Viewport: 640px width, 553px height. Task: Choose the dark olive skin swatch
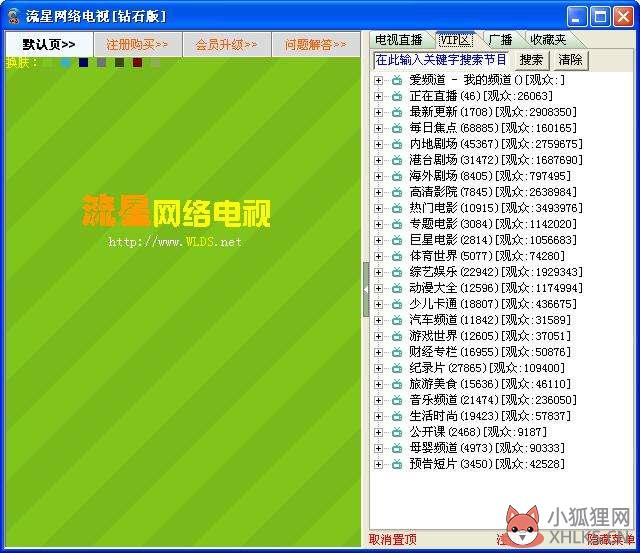click(x=120, y=63)
